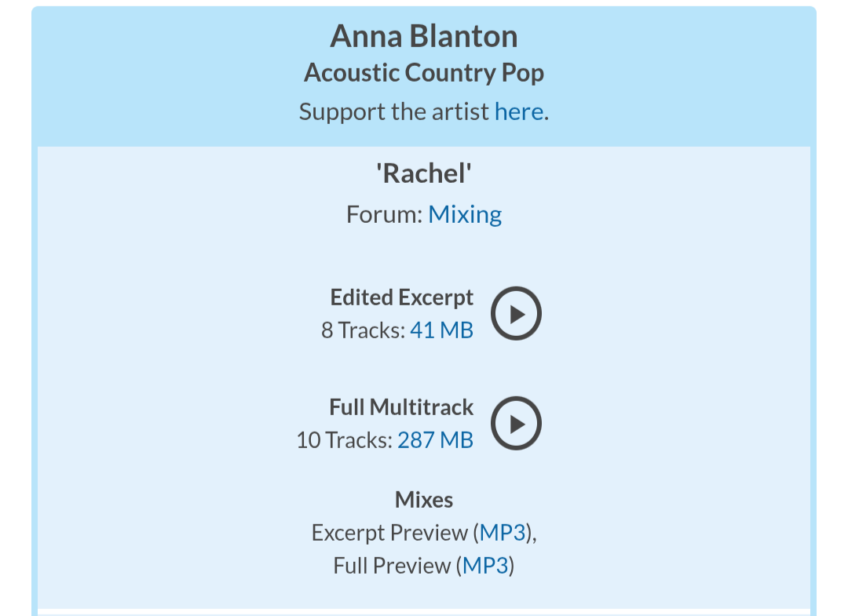Open the 'here' artist support link
The width and height of the screenshot is (848, 616).
518,112
